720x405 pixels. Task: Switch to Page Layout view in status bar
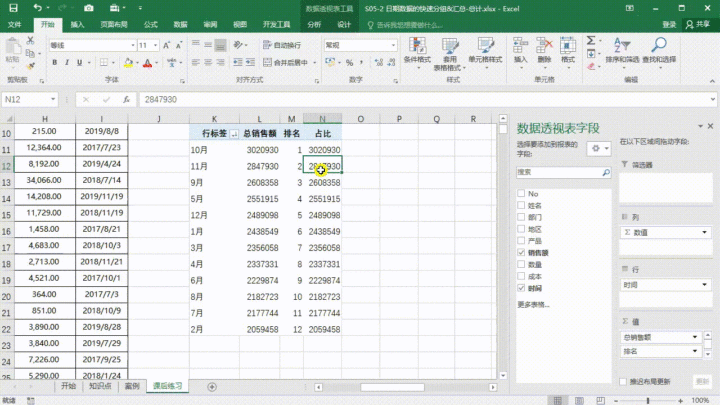(579, 400)
